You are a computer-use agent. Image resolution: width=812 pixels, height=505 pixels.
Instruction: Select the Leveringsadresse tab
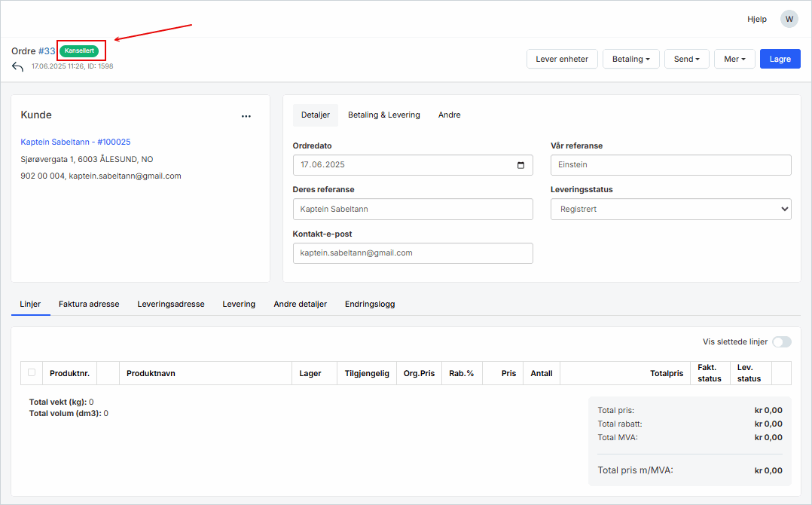(x=170, y=304)
